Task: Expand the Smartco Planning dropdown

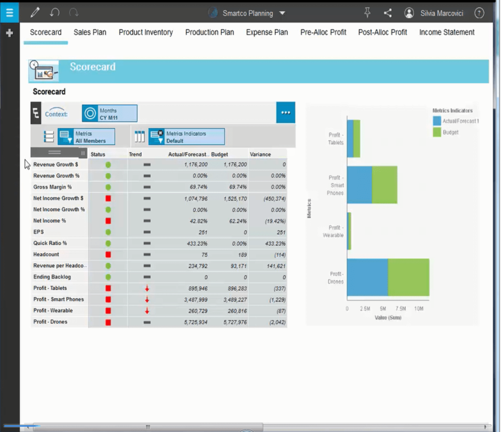Action: (282, 13)
